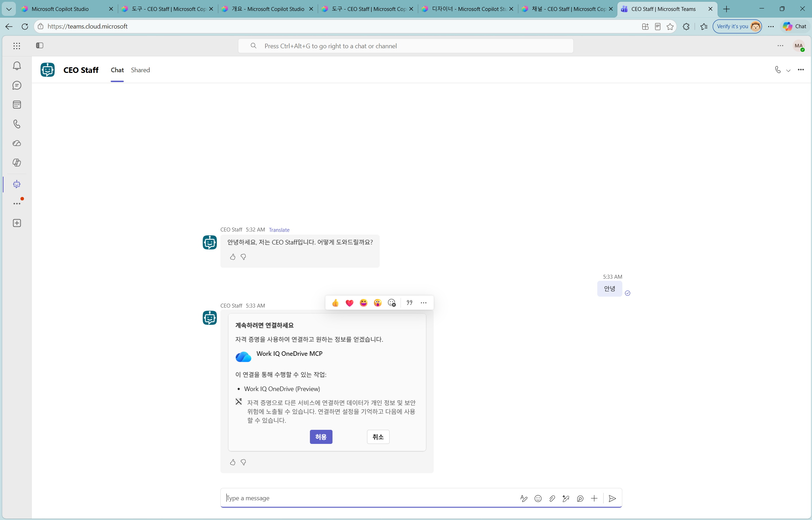
Task: Open the Copilot icon in Teams sidebar
Action: click(17, 163)
